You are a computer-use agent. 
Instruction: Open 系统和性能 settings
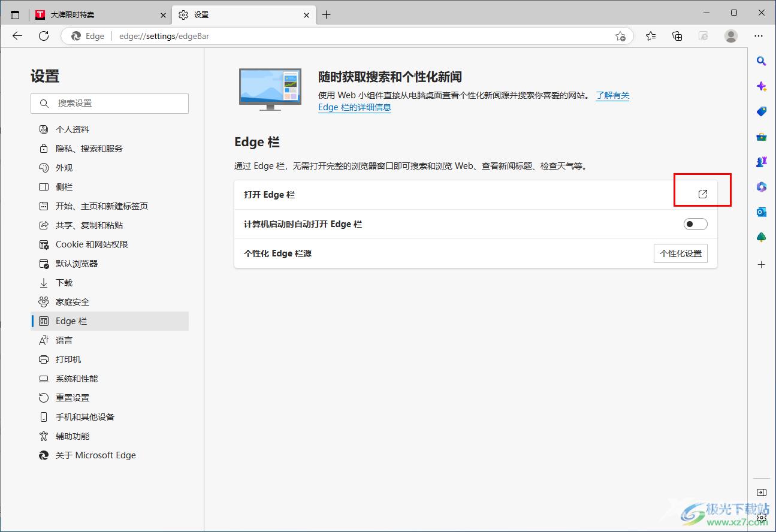tap(110, 379)
